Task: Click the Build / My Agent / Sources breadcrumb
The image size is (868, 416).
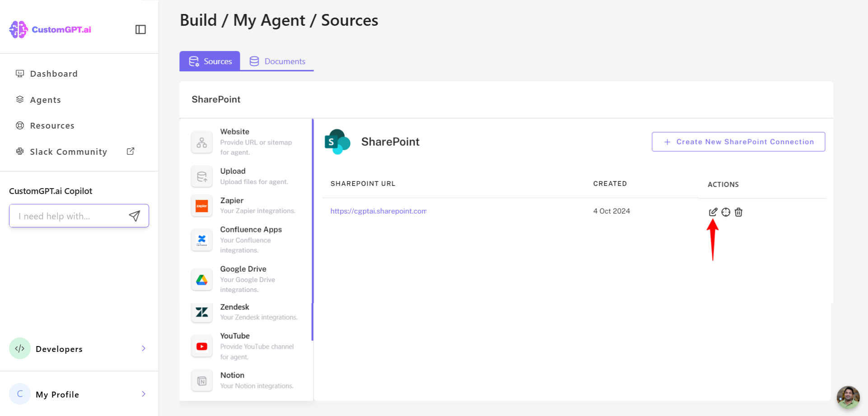Action: point(279,20)
